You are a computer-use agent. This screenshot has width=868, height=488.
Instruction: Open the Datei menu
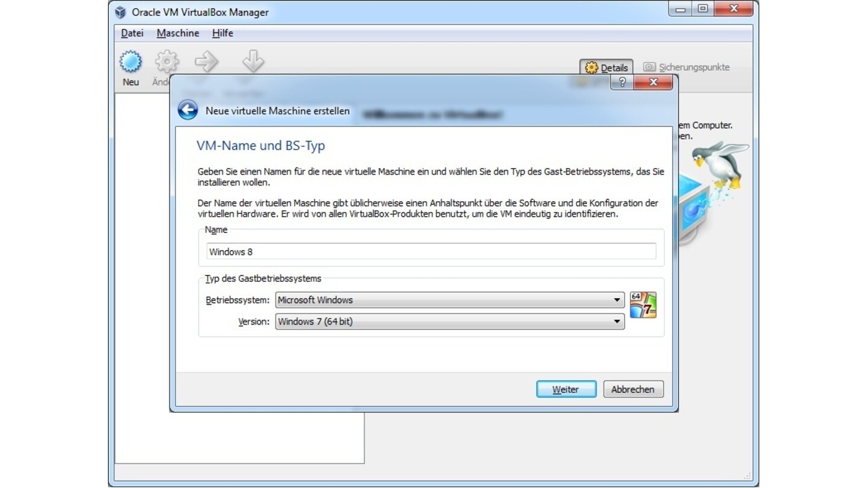[132, 33]
